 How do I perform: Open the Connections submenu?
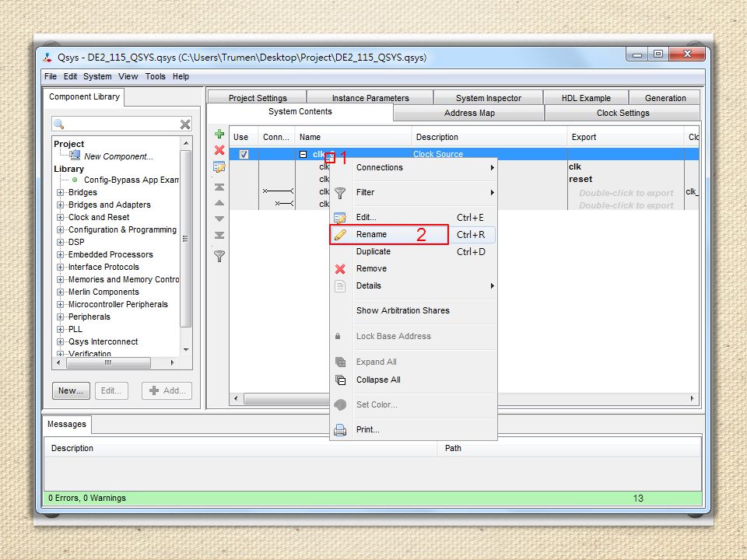(x=413, y=168)
